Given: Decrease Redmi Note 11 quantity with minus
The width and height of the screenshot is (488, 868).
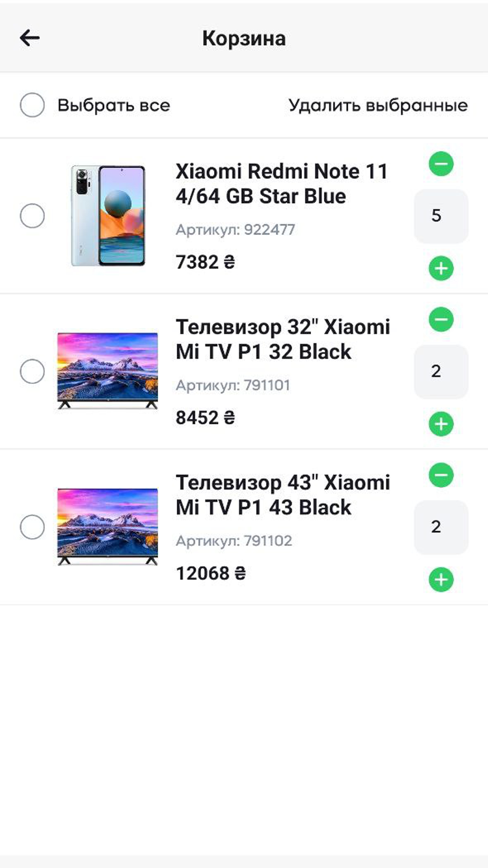Looking at the screenshot, I should click(441, 164).
